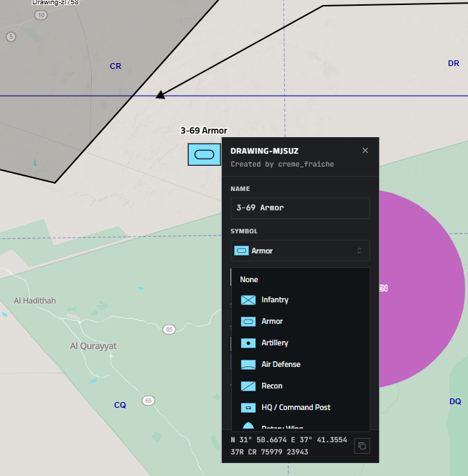Click the Armor oval icon in list
This screenshot has width=468, height=476.
248,322
